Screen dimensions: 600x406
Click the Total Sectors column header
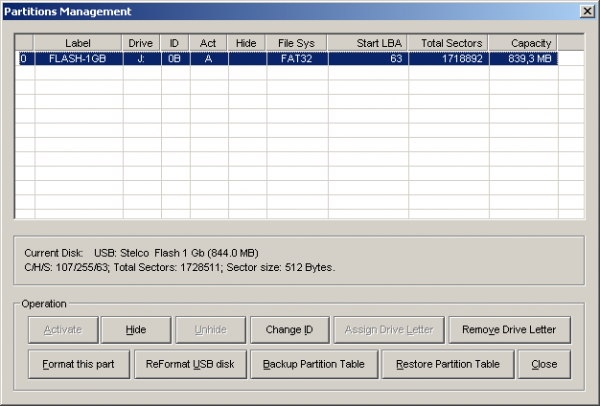pyautogui.click(x=448, y=43)
